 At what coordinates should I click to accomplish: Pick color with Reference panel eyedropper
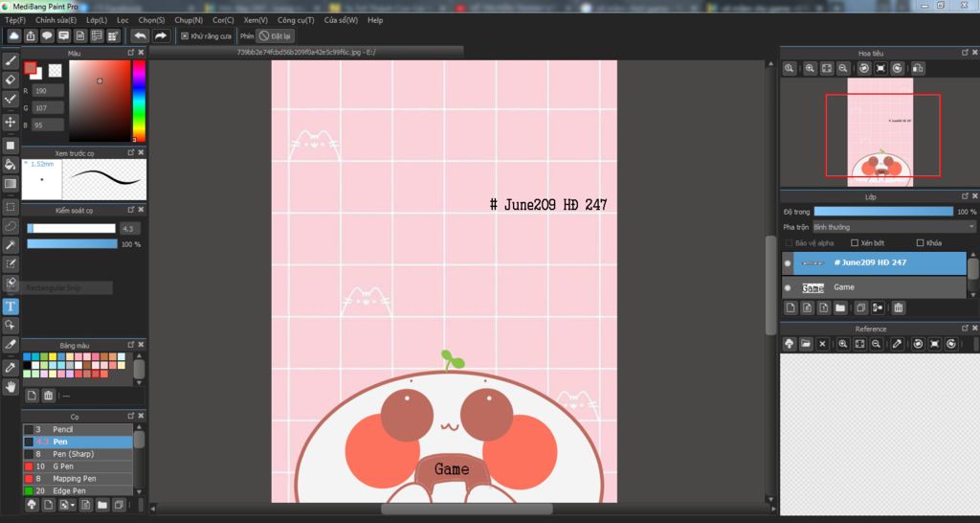(x=898, y=344)
